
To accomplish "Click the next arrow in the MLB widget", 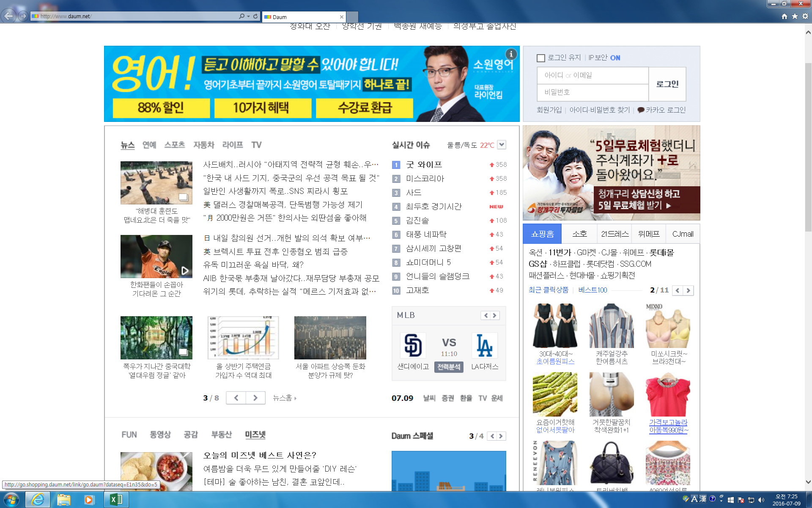I will pyautogui.click(x=494, y=315).
